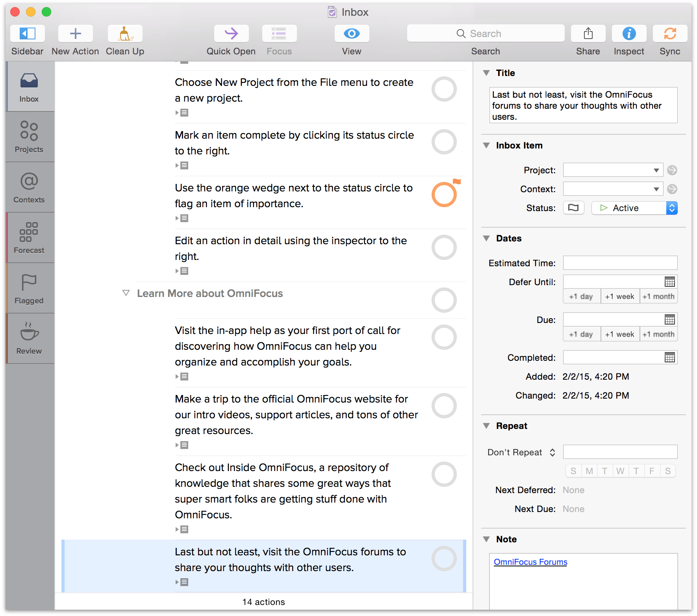The height and width of the screenshot is (616, 697).
Task: Click the toolbar Search field
Action: pos(486,33)
